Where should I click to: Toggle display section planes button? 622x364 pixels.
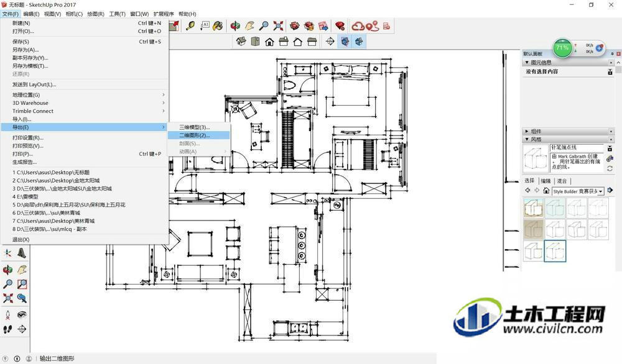tap(345, 41)
